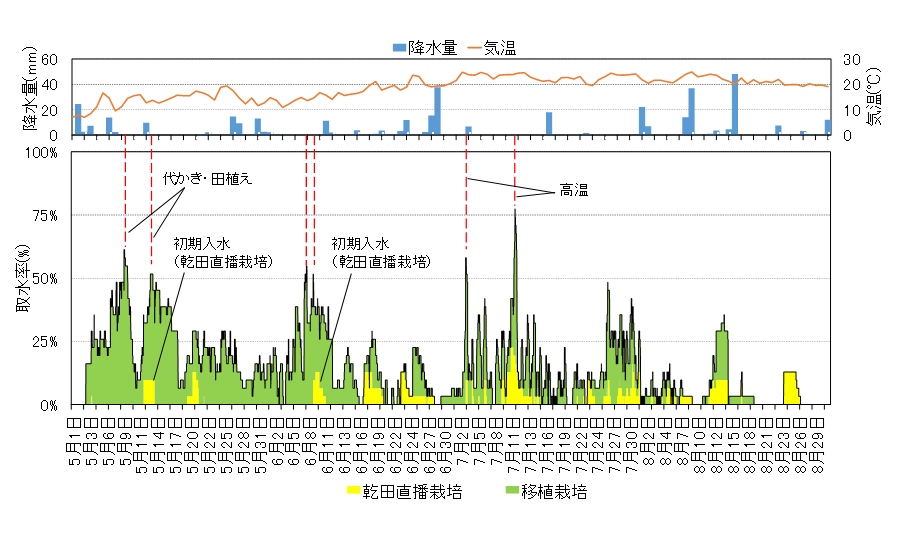Select the 降水量 legend text at top
900x550 pixels.
433,48
